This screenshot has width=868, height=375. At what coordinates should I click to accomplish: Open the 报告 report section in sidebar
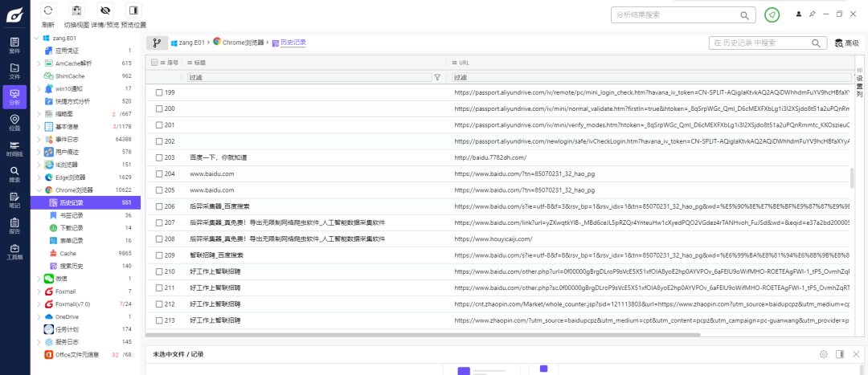pos(15,226)
